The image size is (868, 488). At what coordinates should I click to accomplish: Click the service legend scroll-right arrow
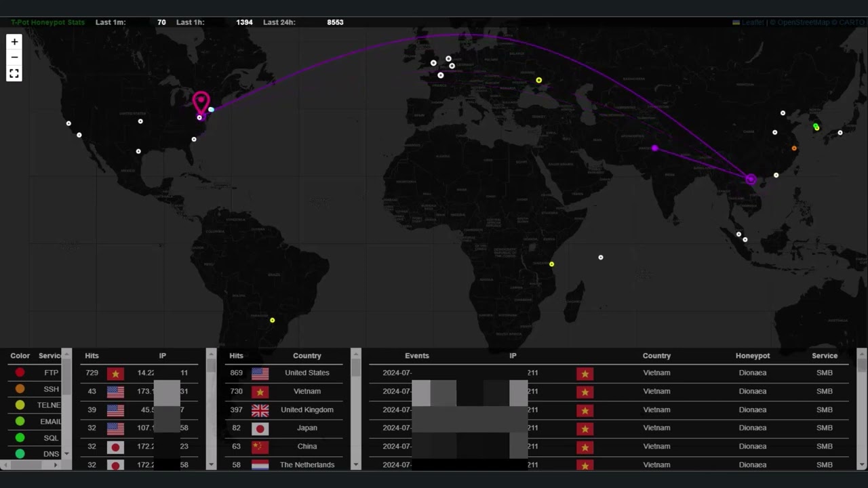(x=56, y=465)
